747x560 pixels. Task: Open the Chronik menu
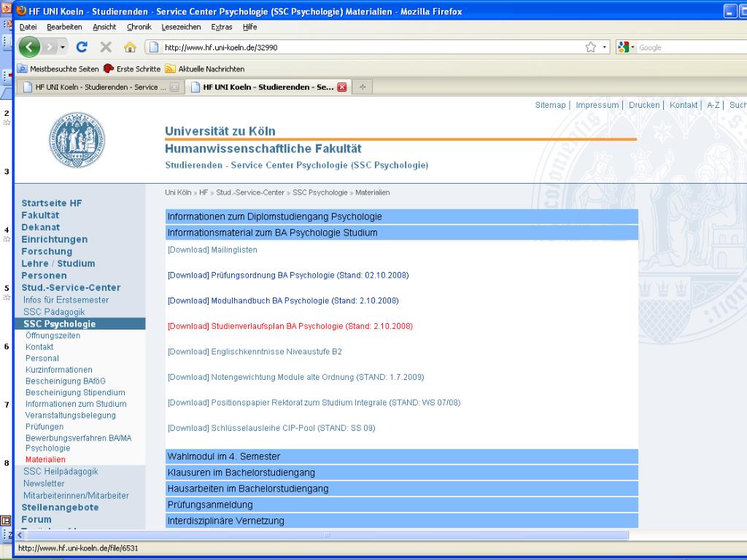139,27
